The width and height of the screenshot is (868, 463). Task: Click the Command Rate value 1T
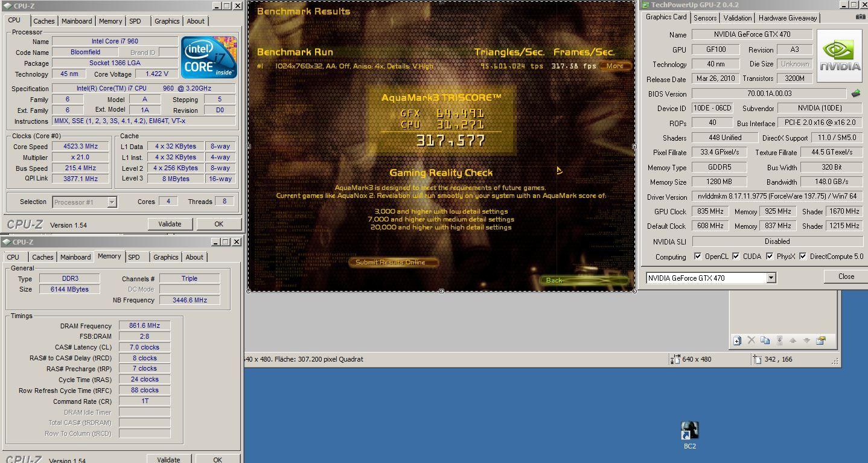pos(144,401)
